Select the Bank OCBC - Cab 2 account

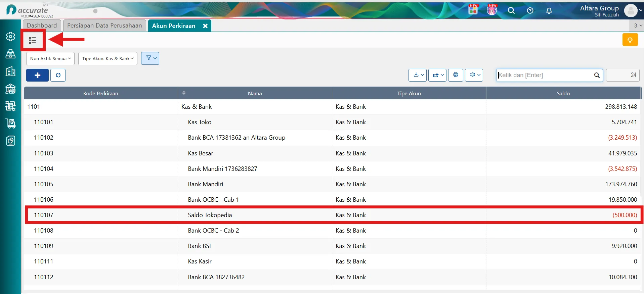(332, 231)
